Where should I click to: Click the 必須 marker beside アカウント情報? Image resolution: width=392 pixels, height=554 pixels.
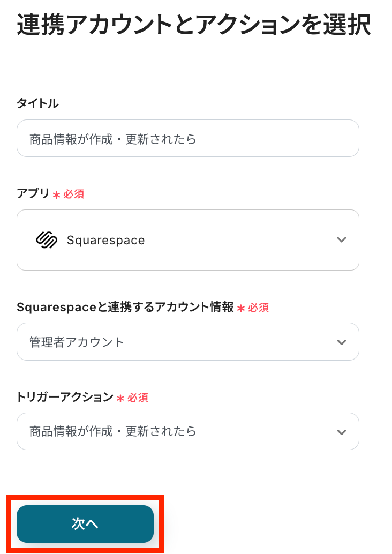pyautogui.click(x=258, y=308)
